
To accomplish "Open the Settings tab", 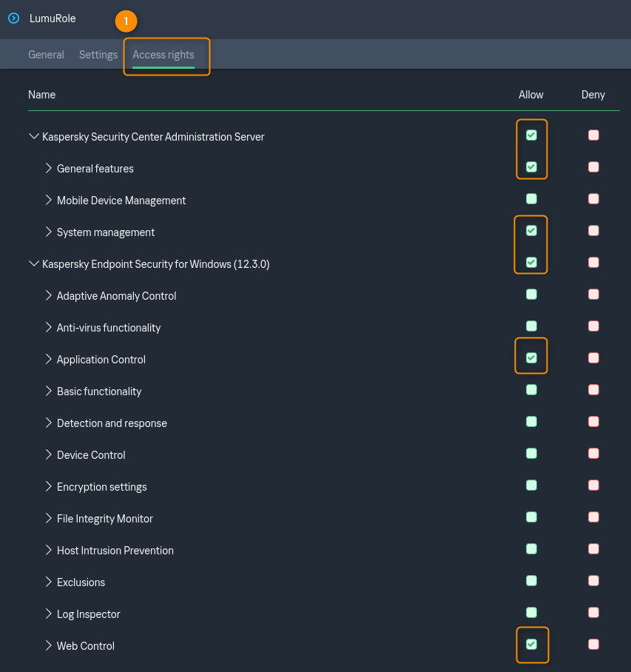I will [x=98, y=55].
